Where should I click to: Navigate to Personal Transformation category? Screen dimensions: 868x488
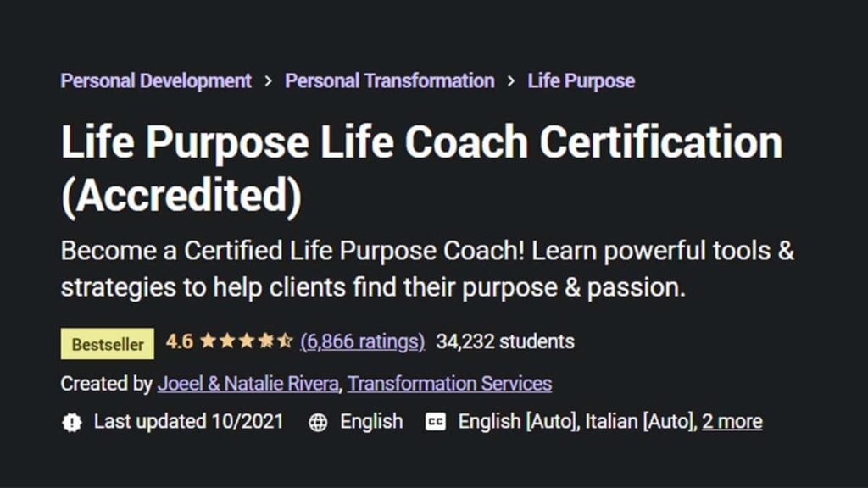coord(389,80)
